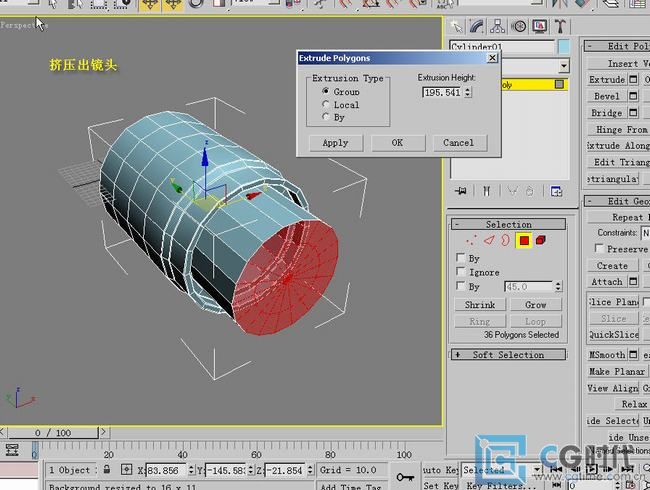Open the Utilities hammer panel tab
The image size is (650, 490).
560,27
